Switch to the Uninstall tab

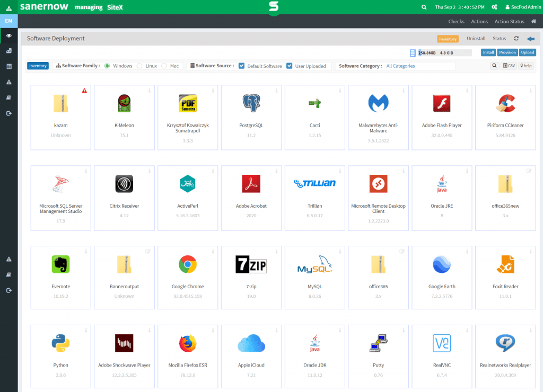point(476,39)
